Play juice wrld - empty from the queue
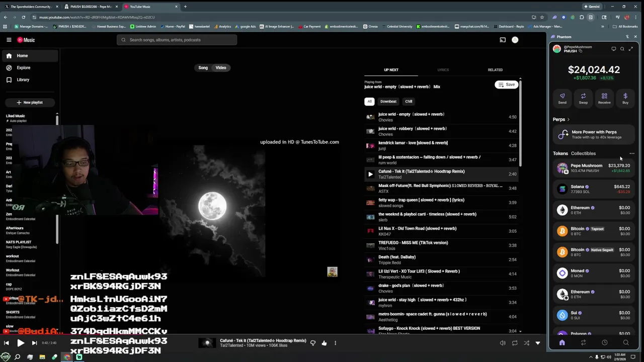644x362 pixels. tap(441, 117)
